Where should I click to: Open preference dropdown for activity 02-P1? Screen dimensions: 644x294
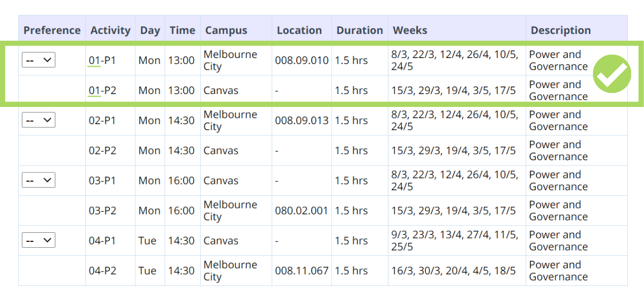(x=39, y=120)
